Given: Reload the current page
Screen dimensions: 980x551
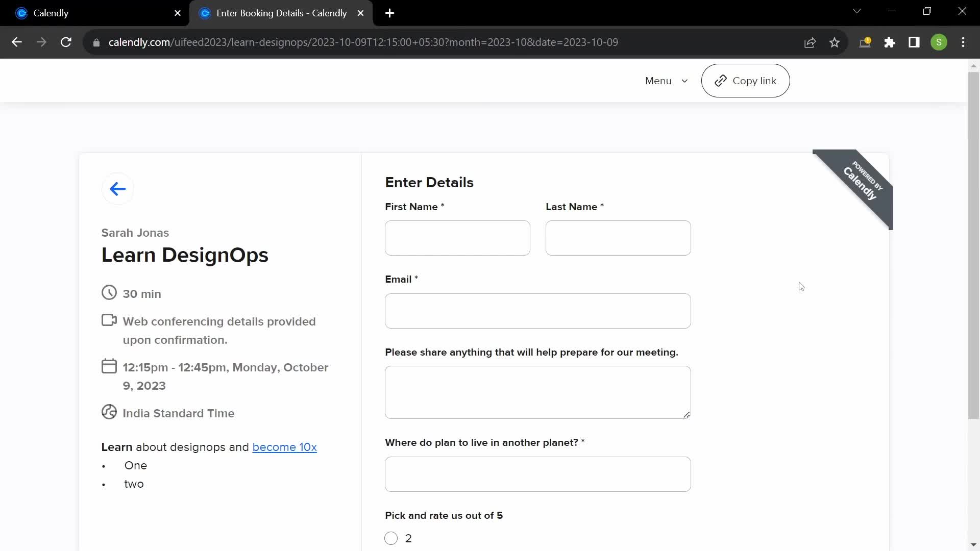Looking at the screenshot, I should (66, 42).
